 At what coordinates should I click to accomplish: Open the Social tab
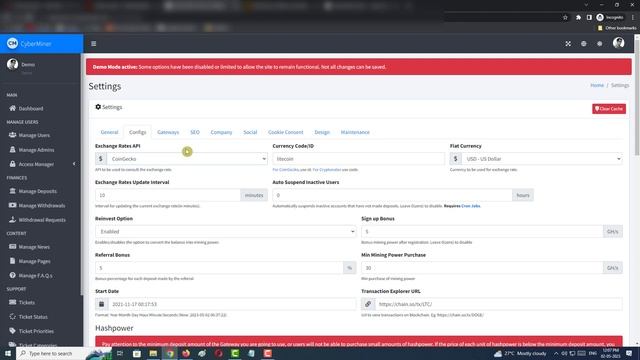coord(250,132)
